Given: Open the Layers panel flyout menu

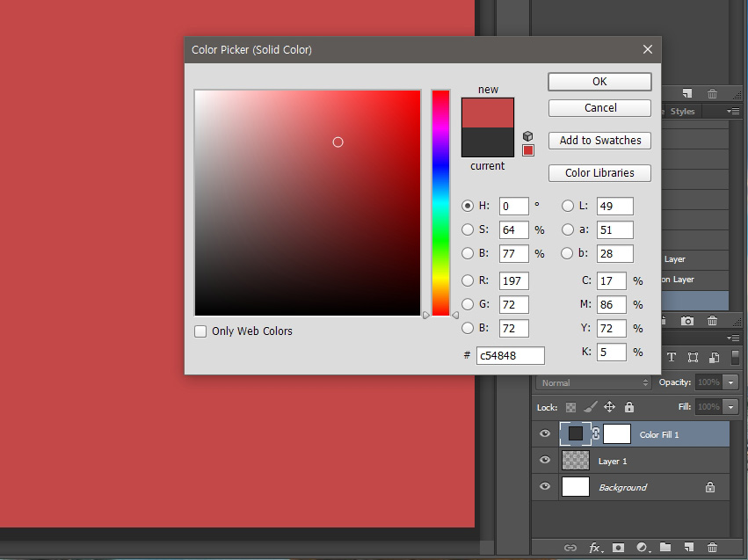Looking at the screenshot, I should 734,338.
